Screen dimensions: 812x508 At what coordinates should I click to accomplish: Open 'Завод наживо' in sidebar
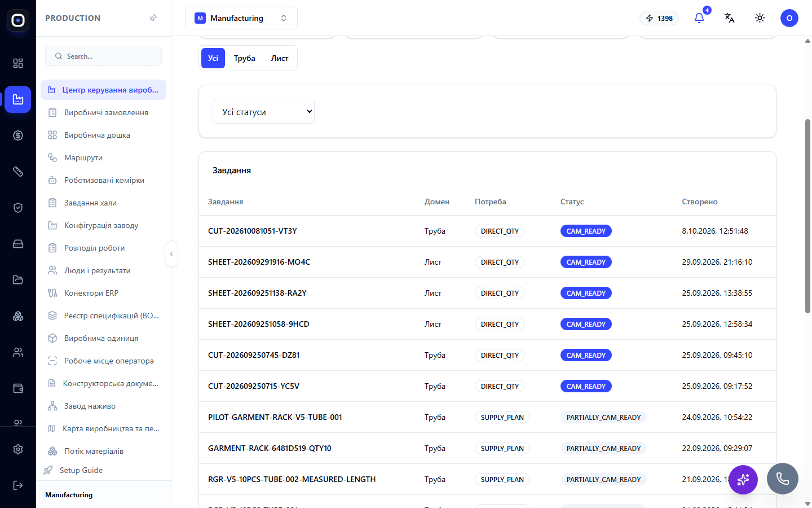pyautogui.click(x=103, y=406)
